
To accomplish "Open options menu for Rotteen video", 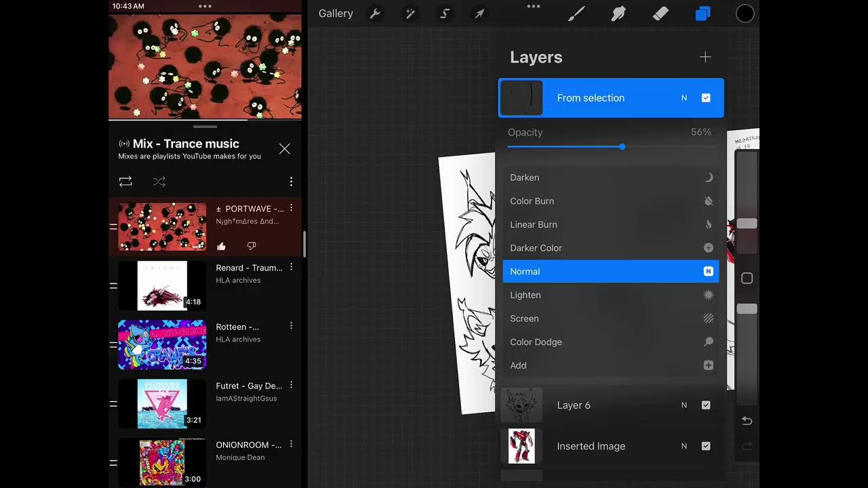I will [x=291, y=326].
